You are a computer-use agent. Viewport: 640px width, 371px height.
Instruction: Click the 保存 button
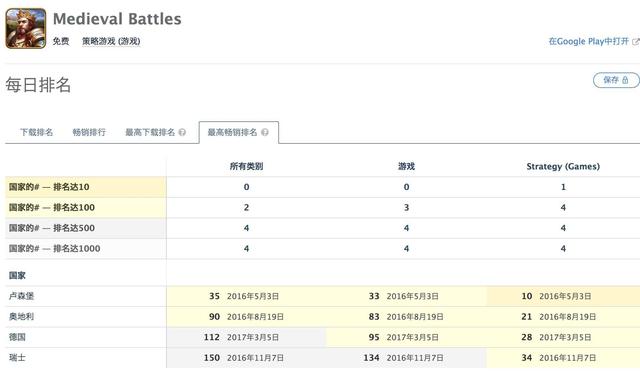pyautogui.click(x=616, y=80)
